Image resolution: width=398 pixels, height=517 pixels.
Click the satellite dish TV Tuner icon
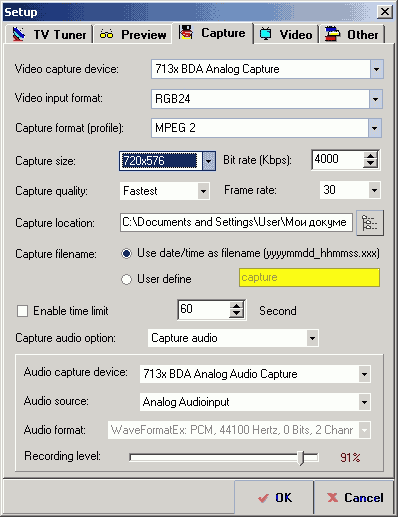coord(19,34)
